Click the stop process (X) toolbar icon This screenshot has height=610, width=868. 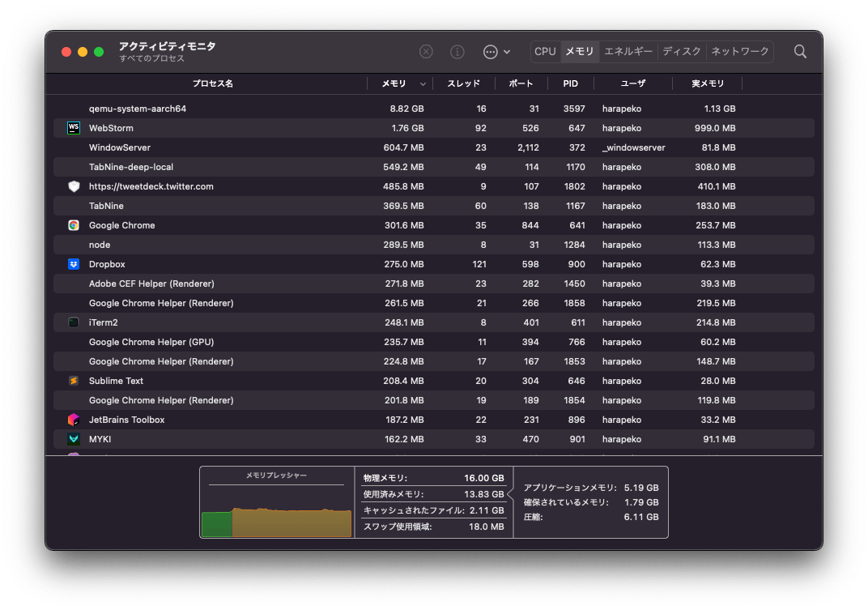[x=426, y=52]
